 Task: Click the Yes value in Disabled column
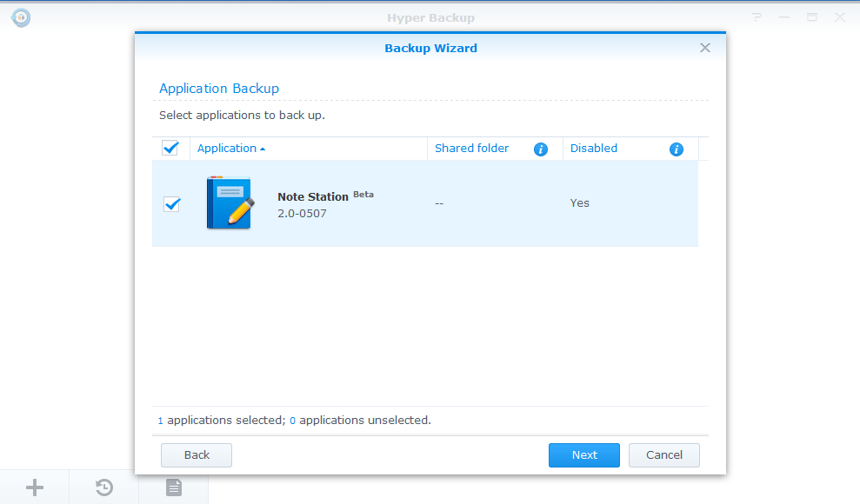coord(579,203)
